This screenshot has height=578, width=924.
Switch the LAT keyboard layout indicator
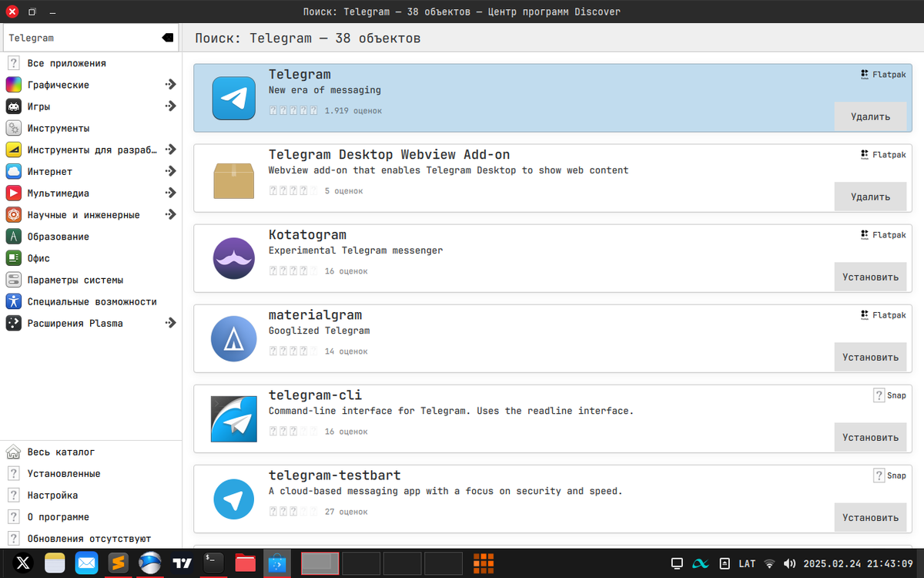point(747,563)
